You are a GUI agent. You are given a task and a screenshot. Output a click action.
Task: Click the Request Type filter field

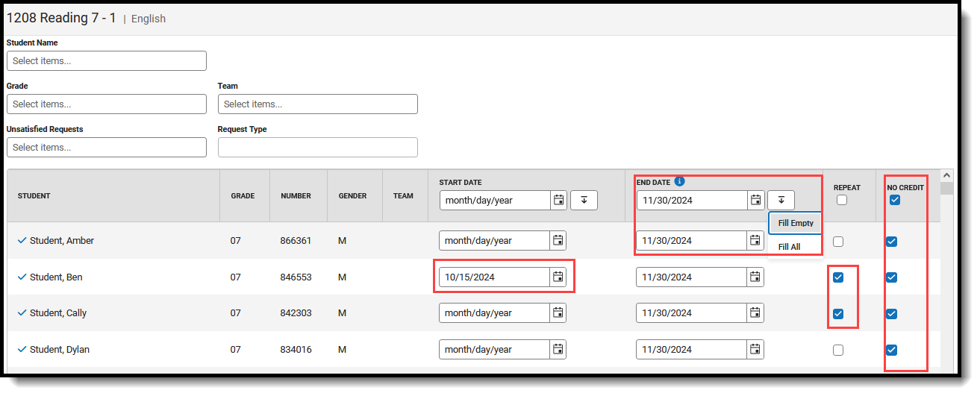click(318, 148)
